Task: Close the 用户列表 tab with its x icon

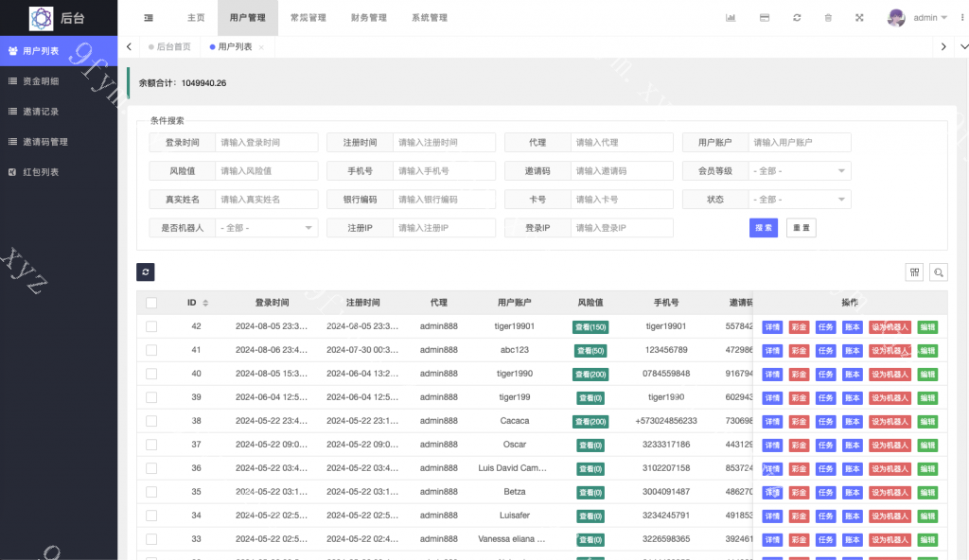Action: pos(261,47)
